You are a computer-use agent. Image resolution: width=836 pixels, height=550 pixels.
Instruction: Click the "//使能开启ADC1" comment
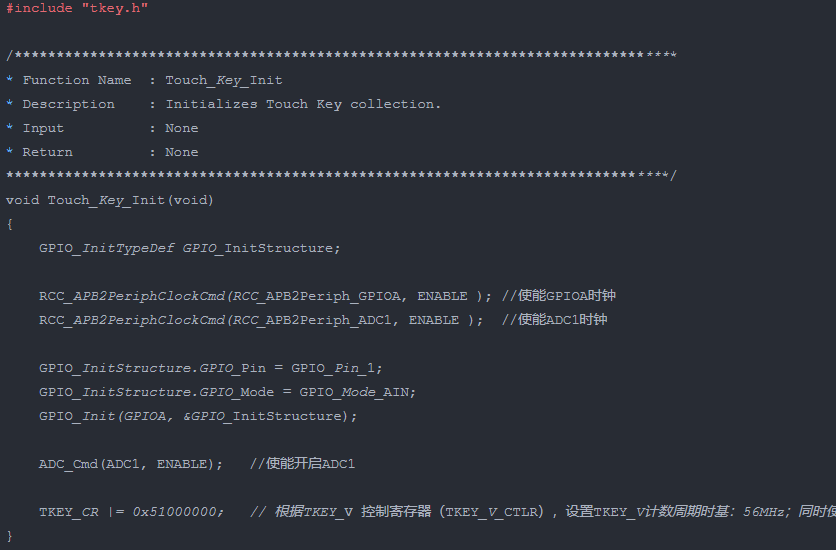[302, 464]
